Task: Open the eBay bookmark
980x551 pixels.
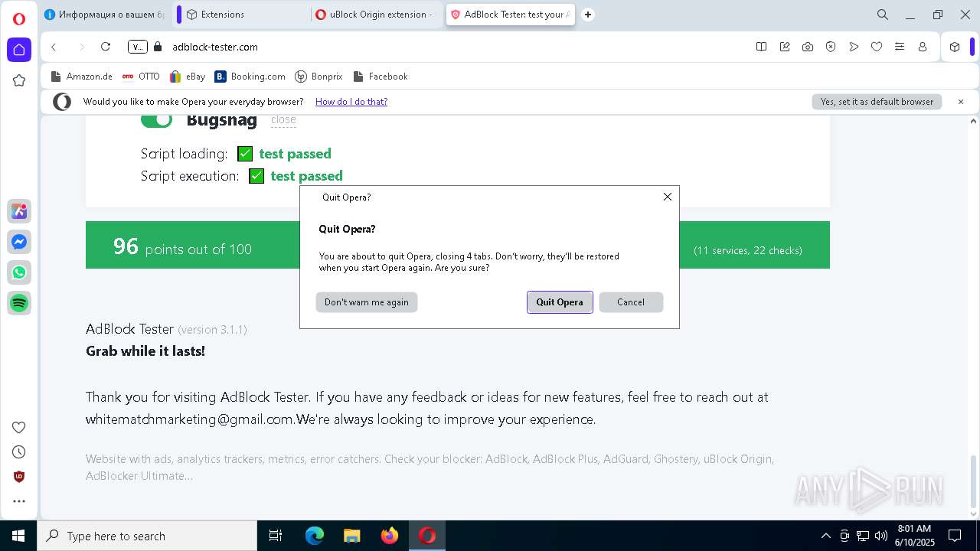Action: click(188, 77)
